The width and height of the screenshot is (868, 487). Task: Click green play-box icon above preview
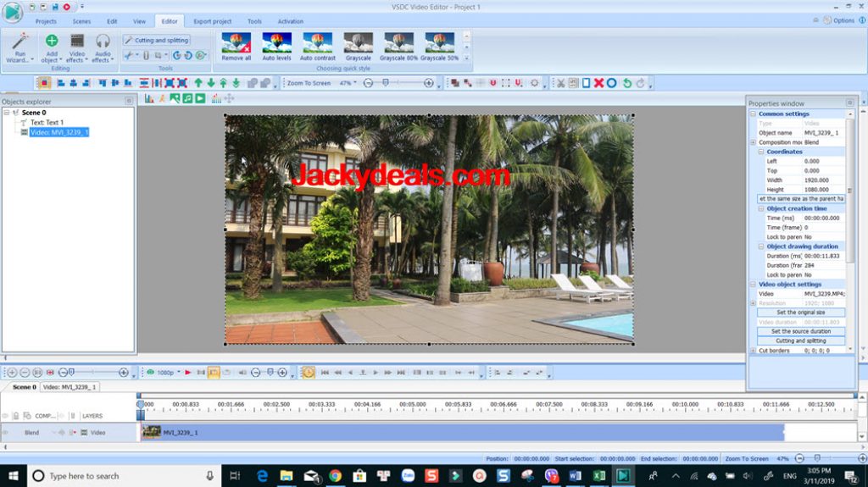click(x=200, y=98)
